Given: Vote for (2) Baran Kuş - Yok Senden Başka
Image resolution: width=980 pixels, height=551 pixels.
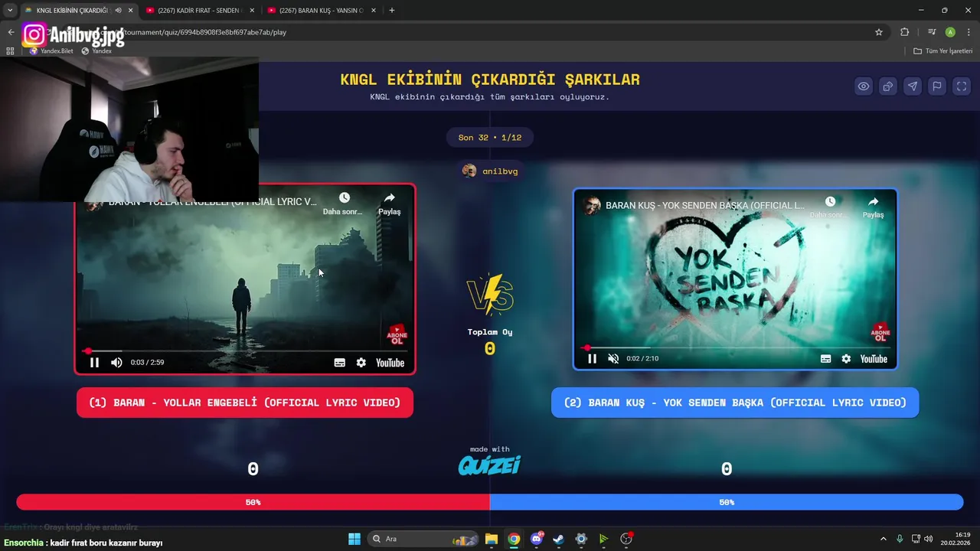Looking at the screenshot, I should [735, 403].
